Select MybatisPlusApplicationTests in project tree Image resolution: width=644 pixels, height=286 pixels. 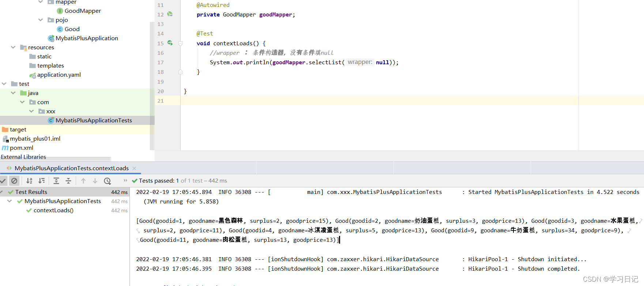tap(94, 121)
